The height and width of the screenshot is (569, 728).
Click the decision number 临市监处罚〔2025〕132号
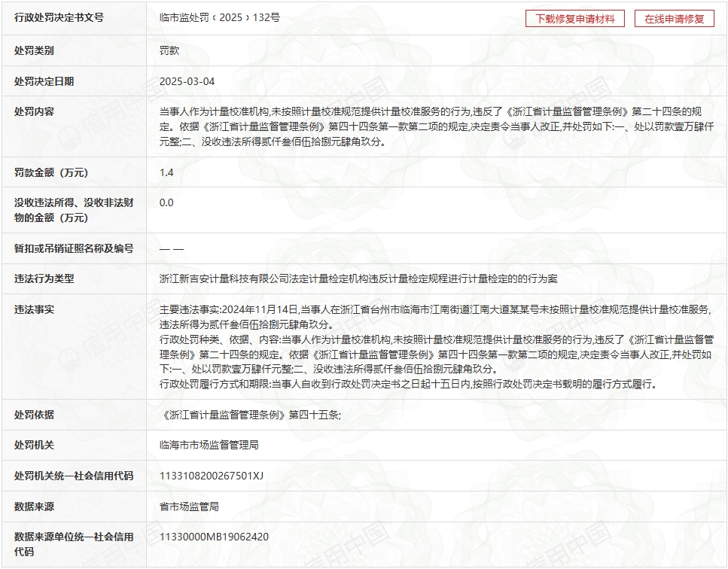pyautogui.click(x=220, y=17)
